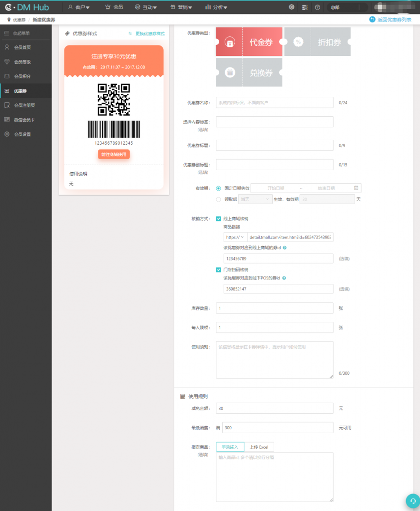Open the 会员等级 diamond icon in sidebar

6,62
